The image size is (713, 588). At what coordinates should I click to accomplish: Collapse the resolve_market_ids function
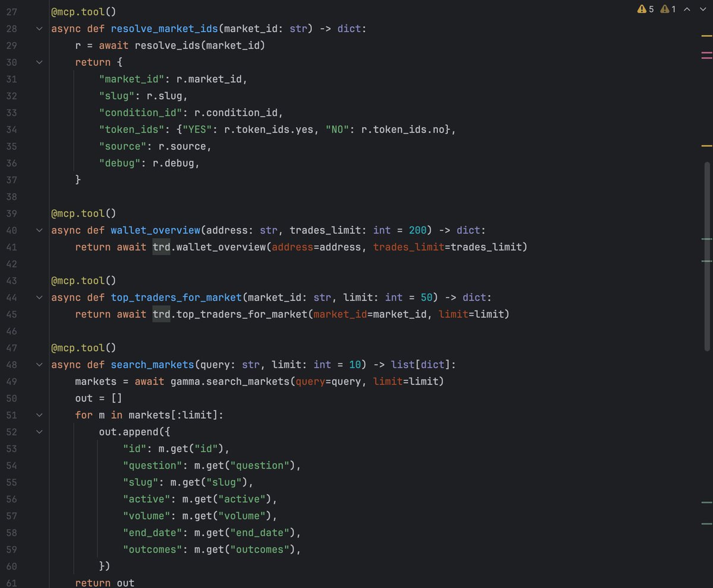(x=39, y=29)
